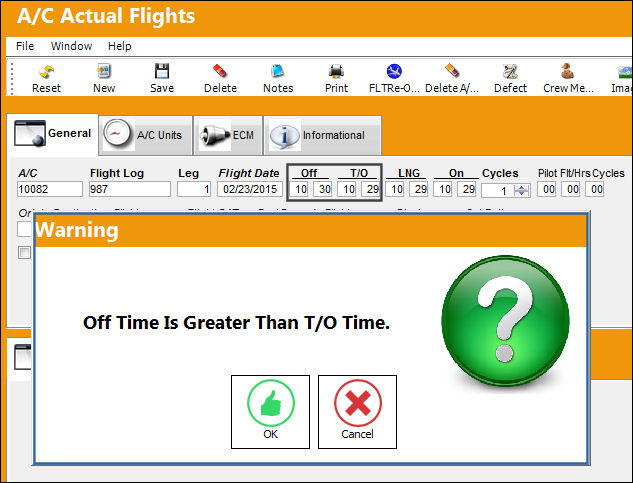The image size is (633, 483).
Task: Click the On minutes field
Action: point(468,189)
